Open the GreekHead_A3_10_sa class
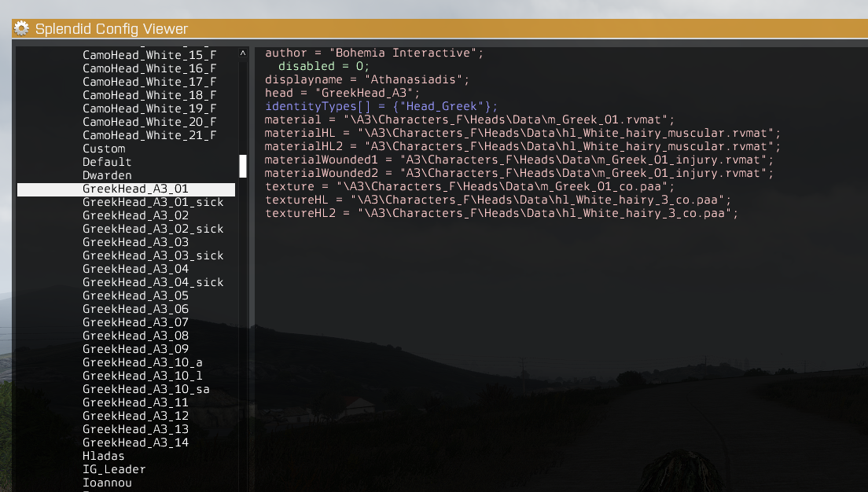This screenshot has width=868, height=492. pos(146,389)
